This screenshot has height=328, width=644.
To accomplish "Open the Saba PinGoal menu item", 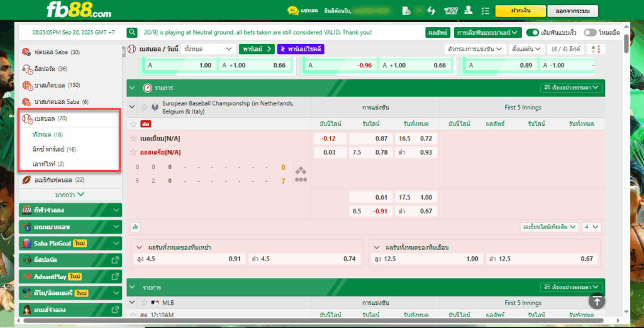I will [x=70, y=243].
